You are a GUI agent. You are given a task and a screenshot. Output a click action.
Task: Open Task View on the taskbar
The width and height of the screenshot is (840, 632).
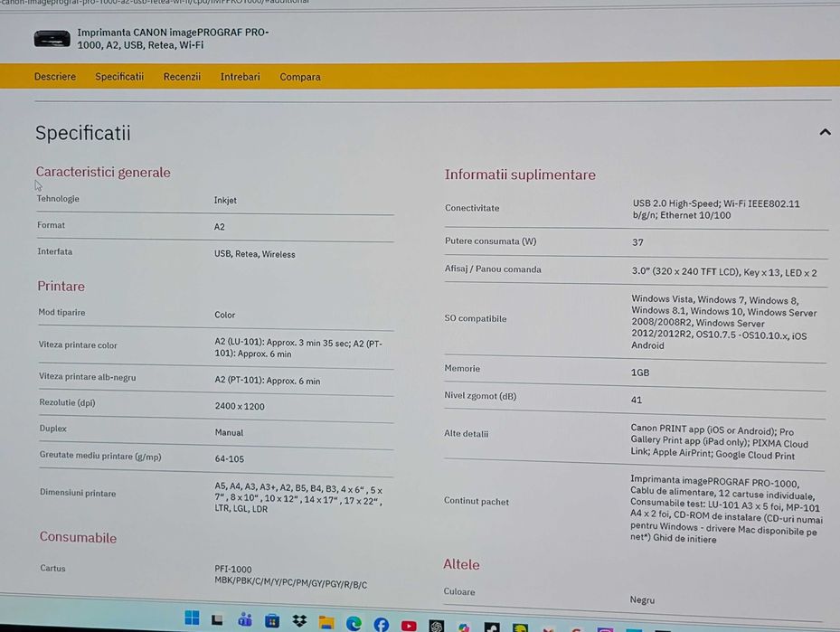[217, 619]
